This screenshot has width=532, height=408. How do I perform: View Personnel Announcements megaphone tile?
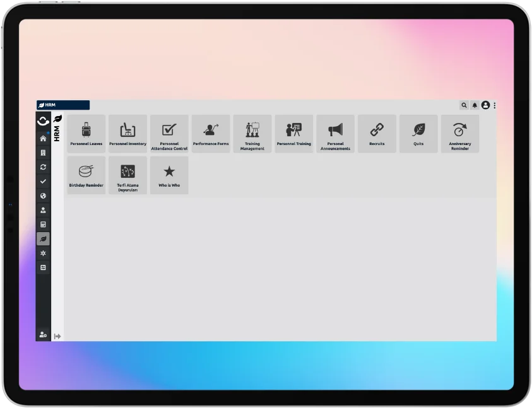pos(335,133)
